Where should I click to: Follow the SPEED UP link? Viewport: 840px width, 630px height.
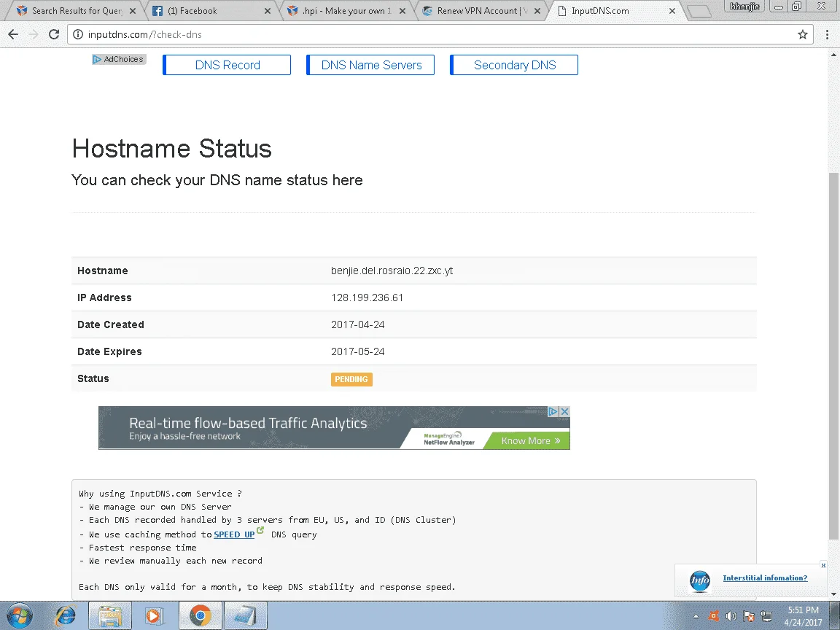click(234, 534)
